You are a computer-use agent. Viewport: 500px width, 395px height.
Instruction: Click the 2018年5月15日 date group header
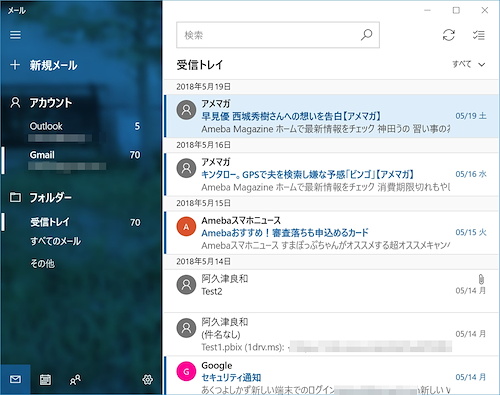[203, 203]
